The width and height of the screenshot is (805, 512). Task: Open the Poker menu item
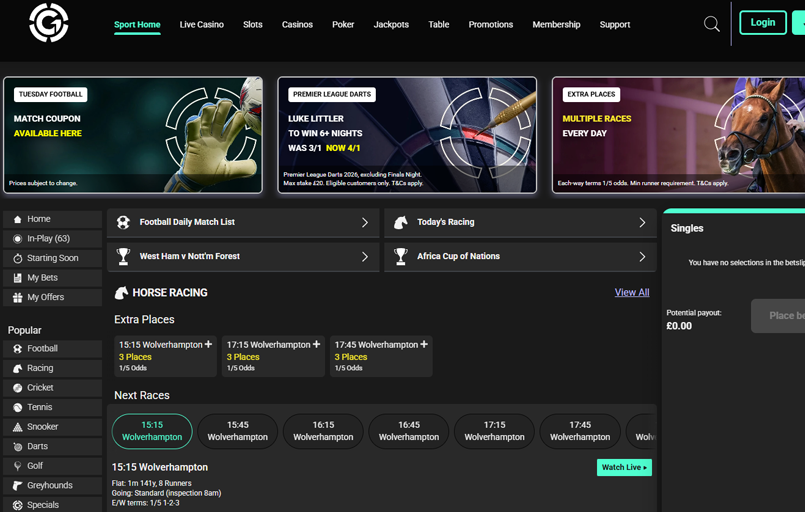(343, 25)
